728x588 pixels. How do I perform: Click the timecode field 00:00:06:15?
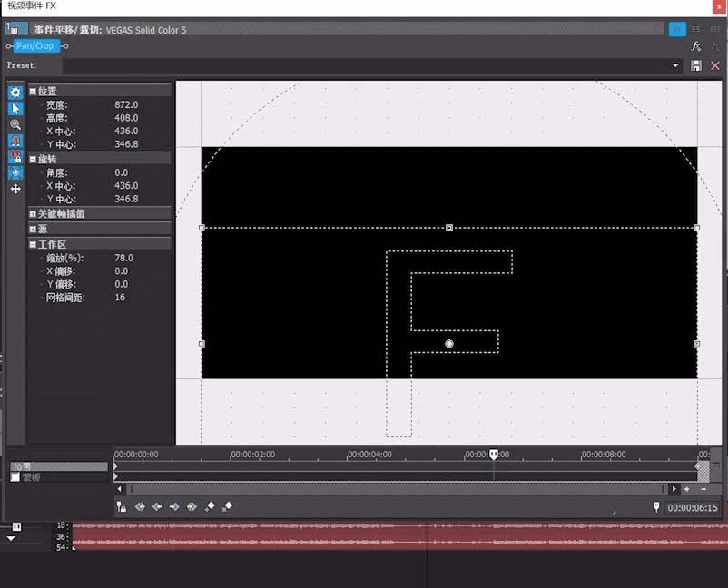click(693, 508)
